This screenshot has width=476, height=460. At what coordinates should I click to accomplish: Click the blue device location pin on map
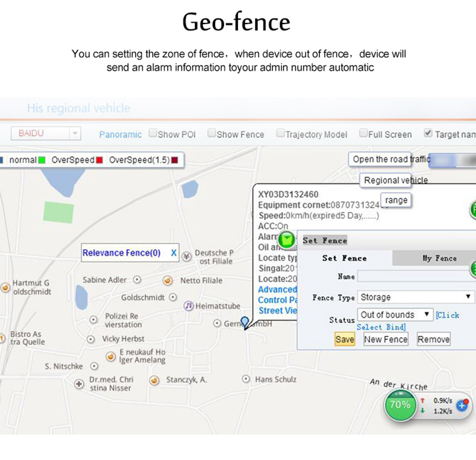[245, 322]
